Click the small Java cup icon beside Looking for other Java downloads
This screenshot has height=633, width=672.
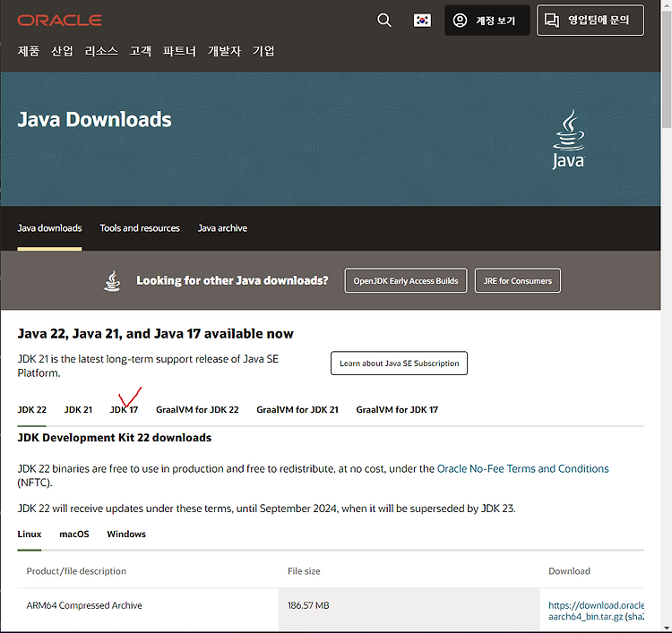[112, 281]
